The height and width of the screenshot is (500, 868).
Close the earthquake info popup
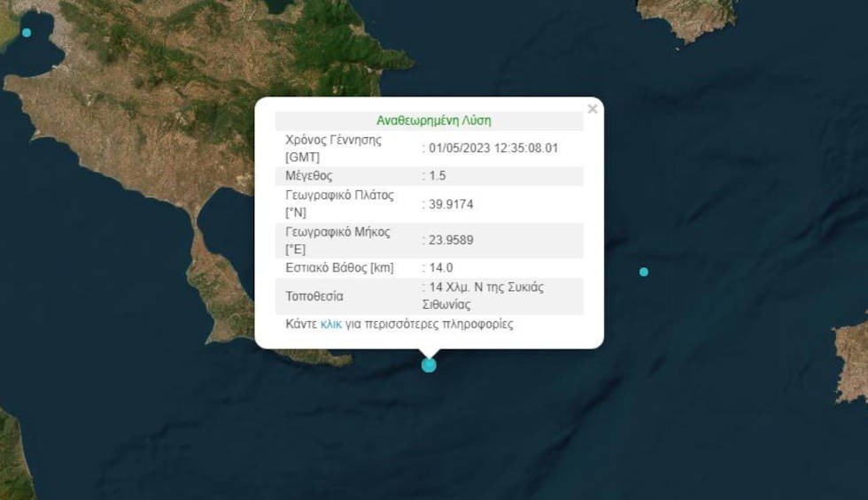tap(593, 109)
